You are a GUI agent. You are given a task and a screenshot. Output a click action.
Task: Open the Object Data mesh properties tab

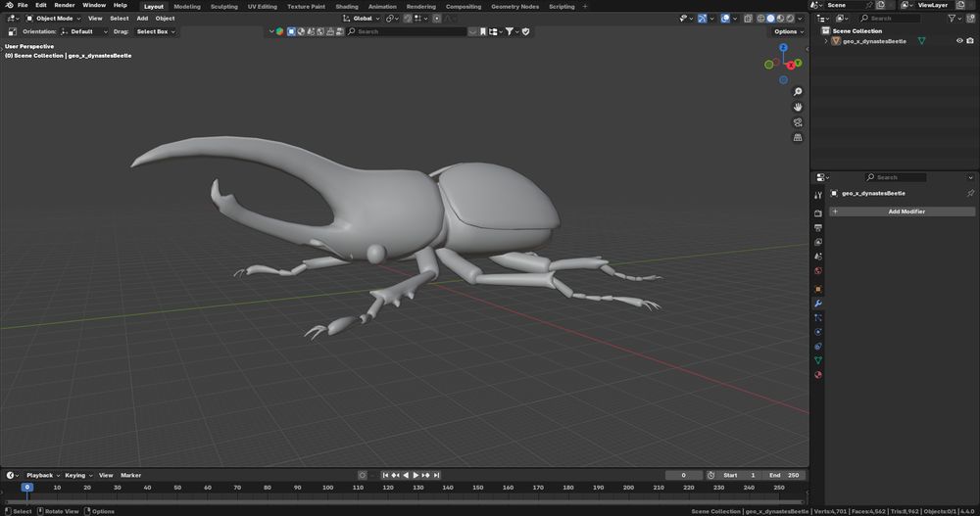coord(818,360)
